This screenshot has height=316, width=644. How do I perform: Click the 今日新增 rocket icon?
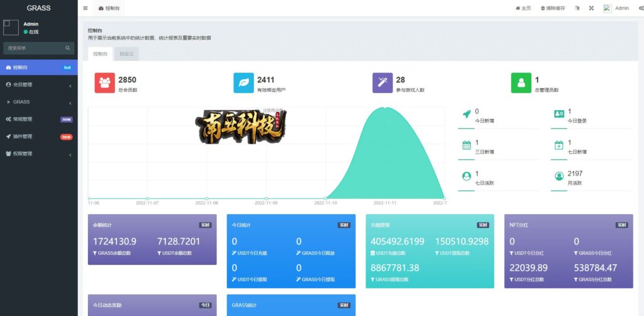(467, 114)
